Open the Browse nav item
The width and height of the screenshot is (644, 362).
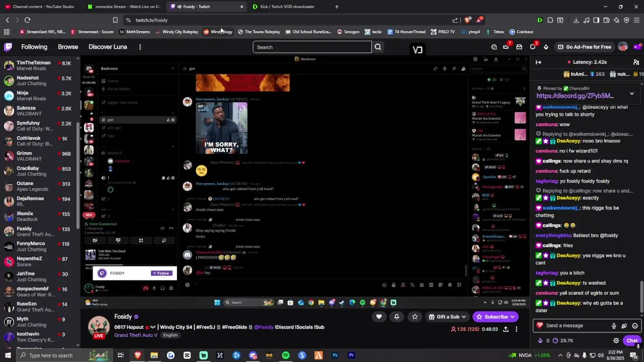point(68,47)
